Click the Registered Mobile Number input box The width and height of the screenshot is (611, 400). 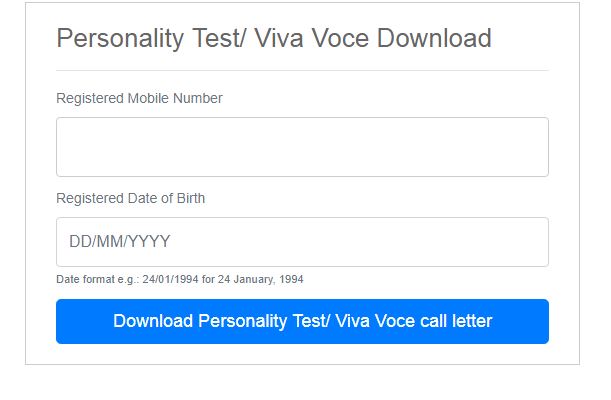tap(302, 147)
